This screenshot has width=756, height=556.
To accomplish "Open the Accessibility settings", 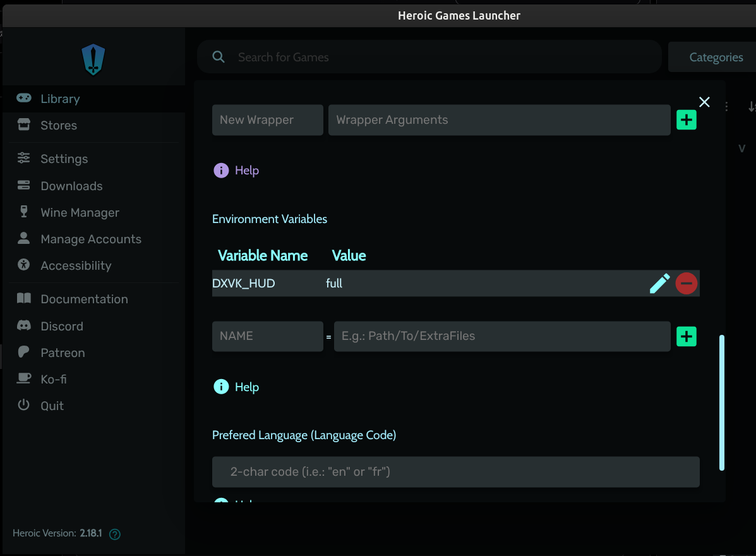I will (x=94, y=265).
